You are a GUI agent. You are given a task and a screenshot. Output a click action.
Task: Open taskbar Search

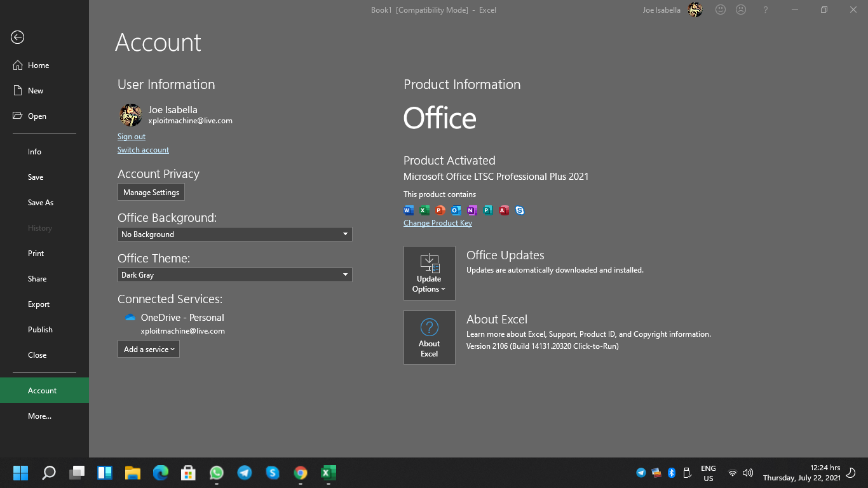(x=49, y=473)
